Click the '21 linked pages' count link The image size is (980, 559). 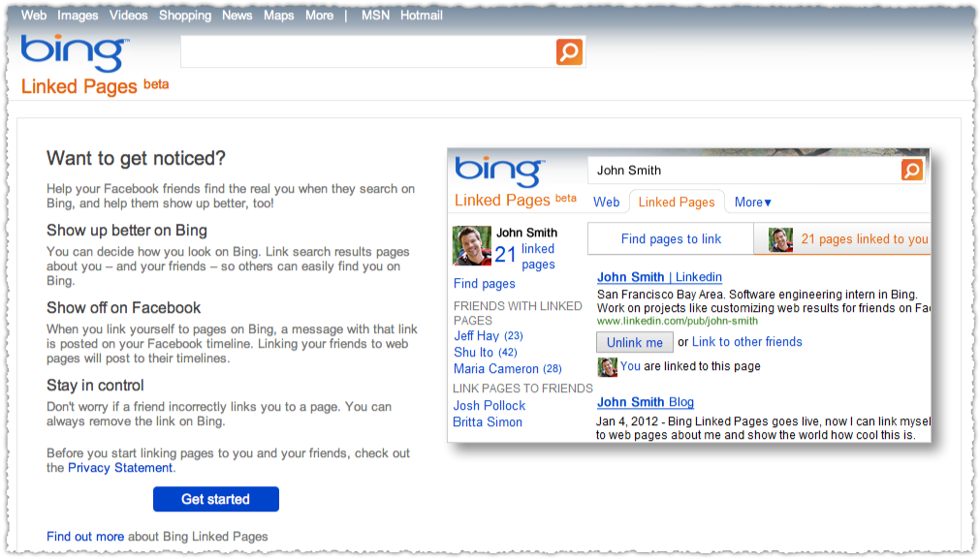click(x=524, y=256)
